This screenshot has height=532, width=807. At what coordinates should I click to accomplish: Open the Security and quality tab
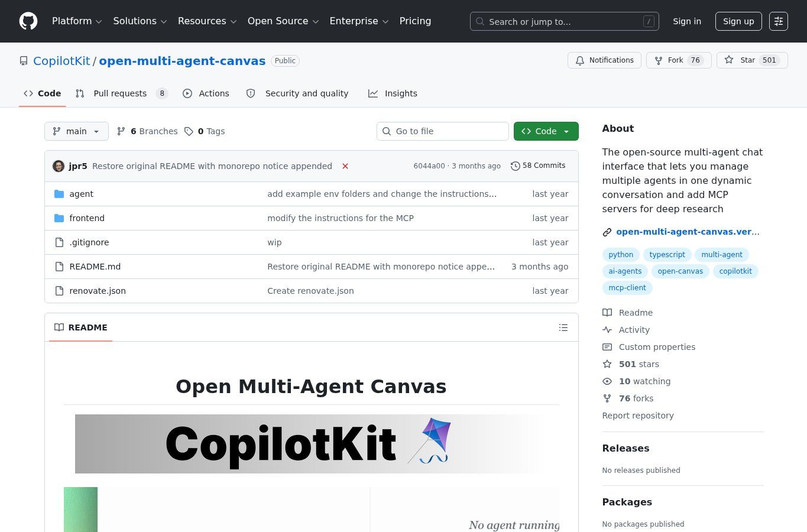(297, 93)
